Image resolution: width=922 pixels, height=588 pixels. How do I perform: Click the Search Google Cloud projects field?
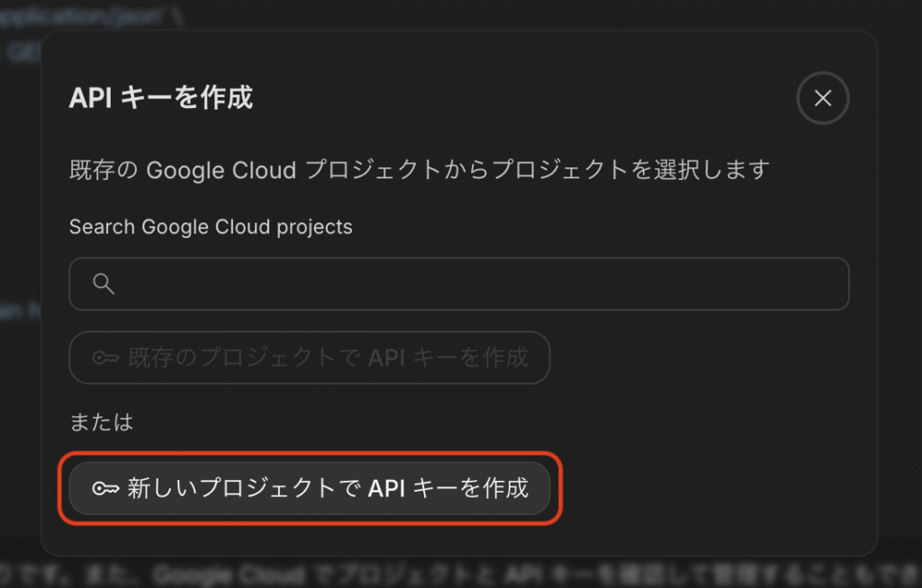(x=459, y=284)
